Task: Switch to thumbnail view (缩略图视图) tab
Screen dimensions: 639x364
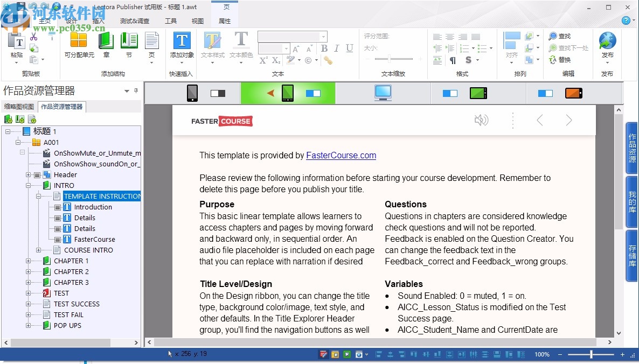Action: click(19, 107)
